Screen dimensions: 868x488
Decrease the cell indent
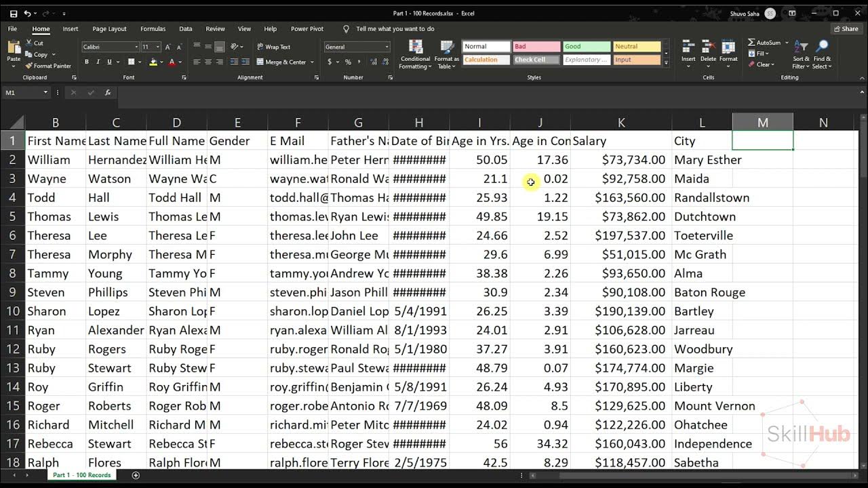click(233, 62)
